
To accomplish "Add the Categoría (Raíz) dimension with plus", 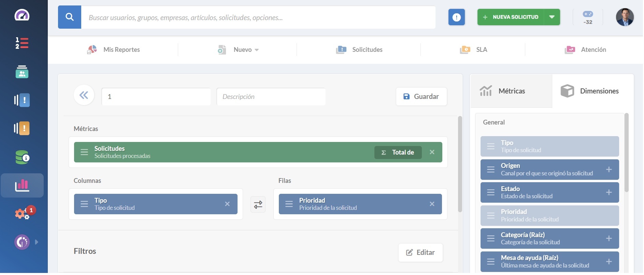I will click(609, 238).
